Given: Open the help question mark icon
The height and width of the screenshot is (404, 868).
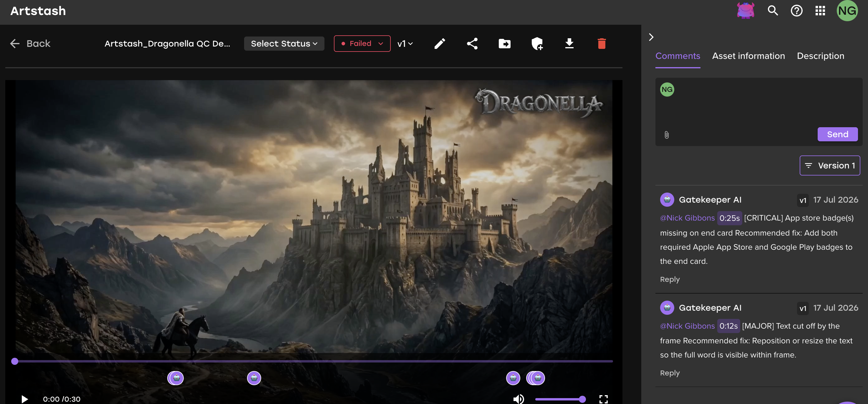Looking at the screenshot, I should (x=796, y=11).
